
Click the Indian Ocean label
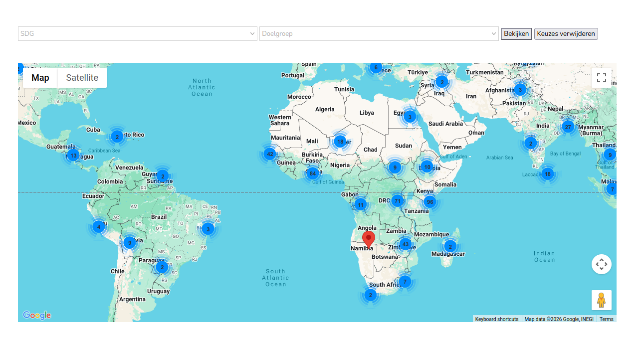[x=544, y=257]
